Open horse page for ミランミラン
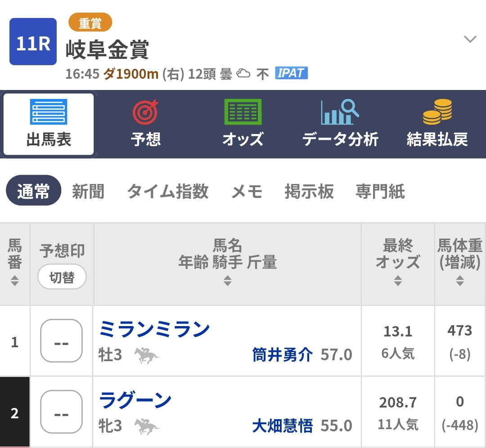The image size is (486, 448). pos(154,330)
